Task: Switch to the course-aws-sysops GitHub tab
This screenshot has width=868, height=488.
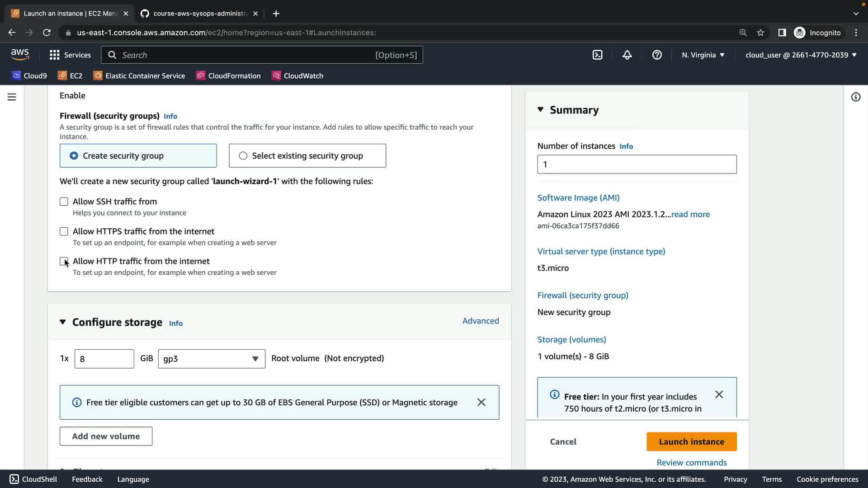Action: click(199, 14)
